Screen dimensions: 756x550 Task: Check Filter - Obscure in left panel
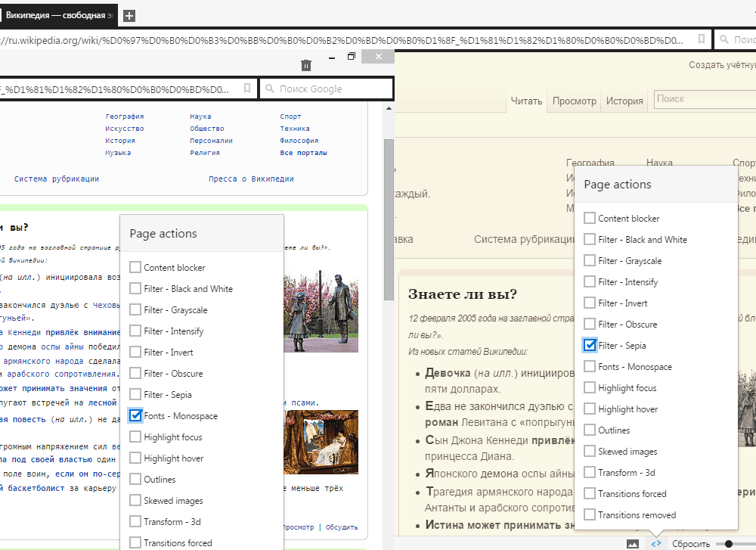(135, 374)
